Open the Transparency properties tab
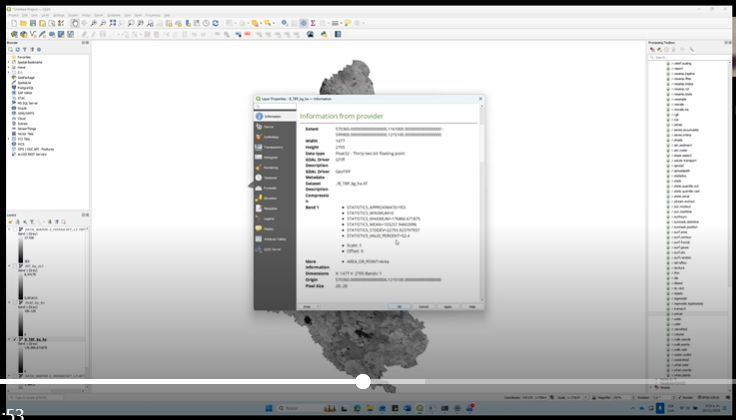 (x=267, y=147)
